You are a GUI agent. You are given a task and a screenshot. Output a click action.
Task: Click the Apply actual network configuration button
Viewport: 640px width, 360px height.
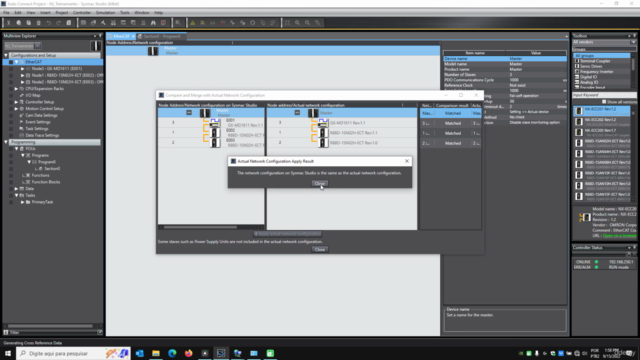(287, 233)
